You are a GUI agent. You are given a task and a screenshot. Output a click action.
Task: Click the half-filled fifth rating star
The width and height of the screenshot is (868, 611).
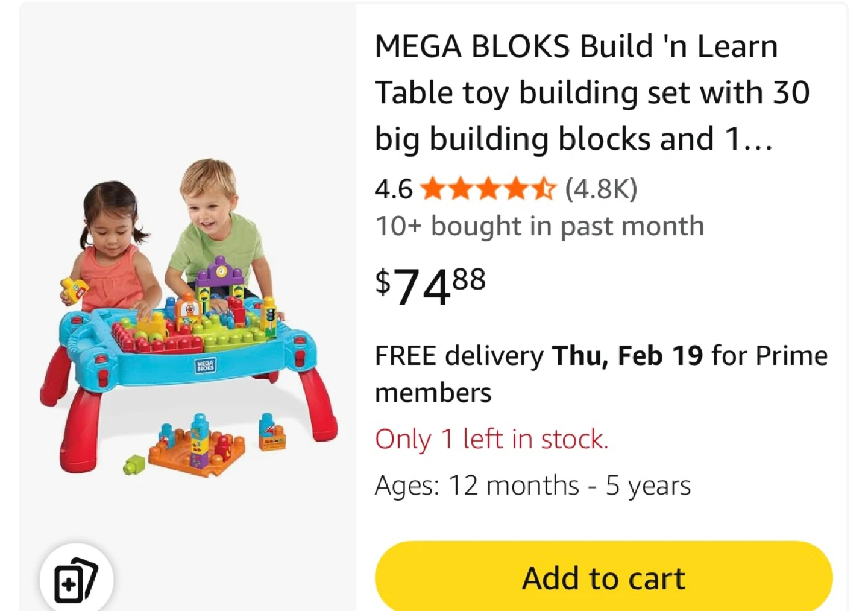click(x=544, y=189)
